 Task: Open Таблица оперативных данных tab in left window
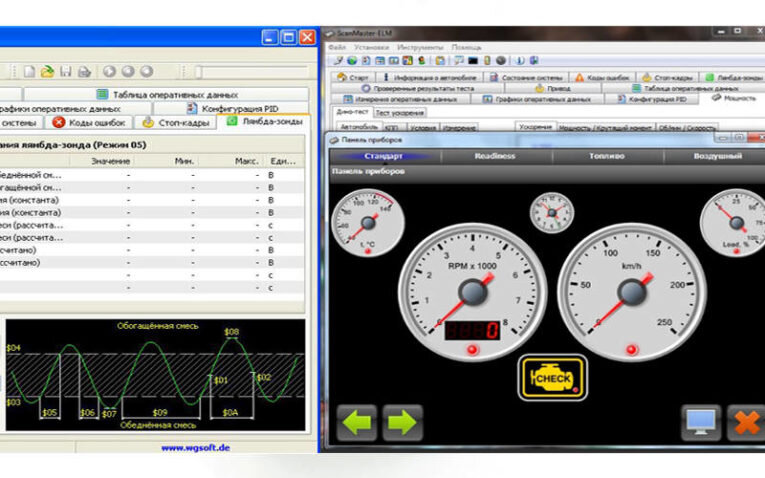[166, 94]
